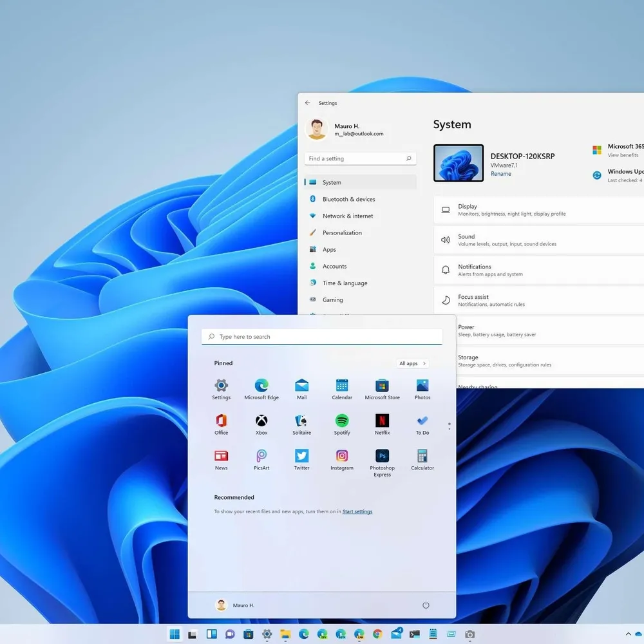Open Windows Update tile in Settings
644x644 pixels.
pyautogui.click(x=618, y=175)
